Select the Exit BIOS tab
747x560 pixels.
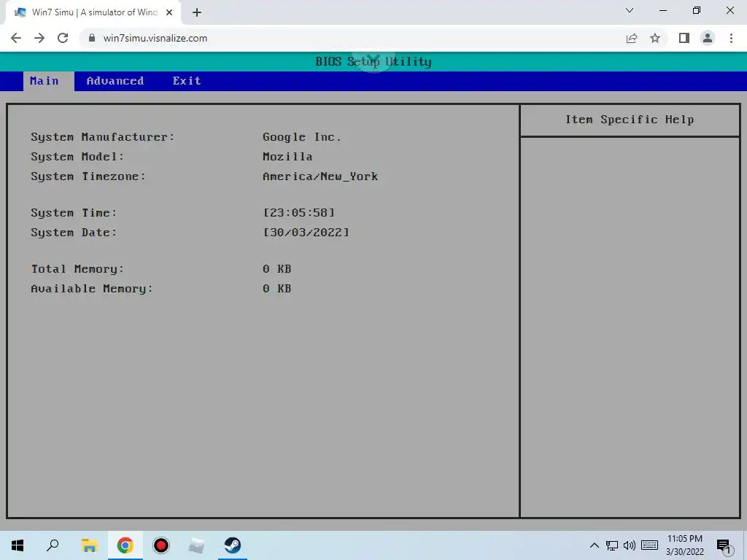tap(187, 81)
